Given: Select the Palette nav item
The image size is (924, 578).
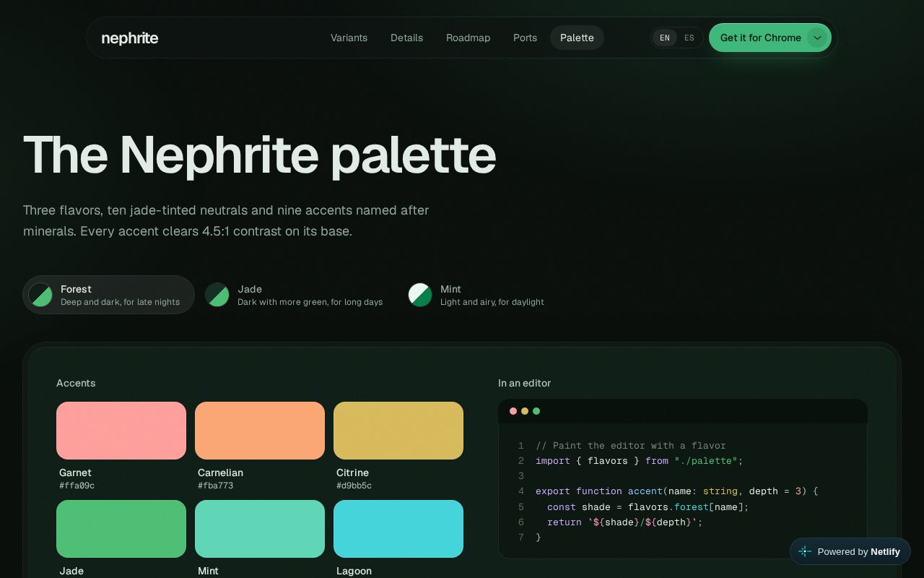Looking at the screenshot, I should 577,38.
